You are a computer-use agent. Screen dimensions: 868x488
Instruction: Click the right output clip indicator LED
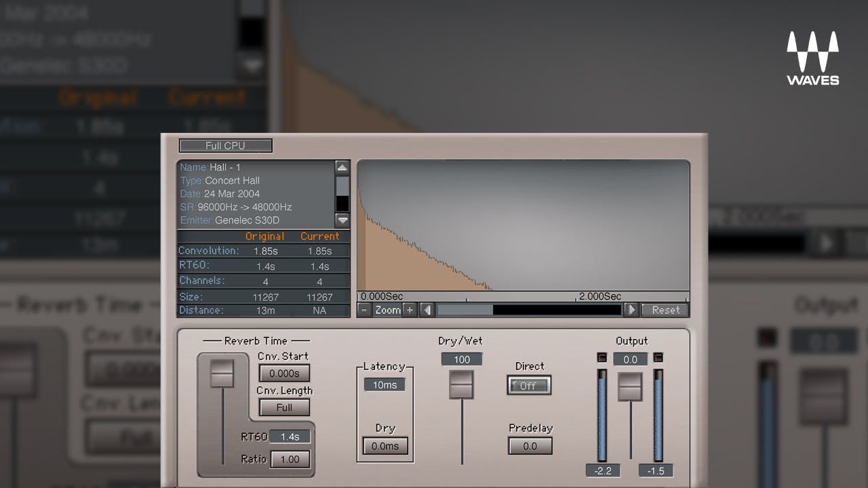658,357
